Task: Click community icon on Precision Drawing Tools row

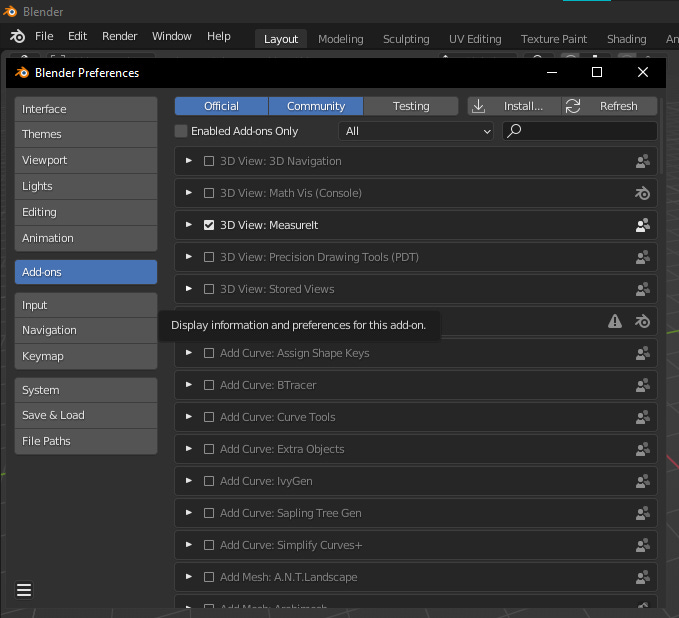Action: (643, 257)
